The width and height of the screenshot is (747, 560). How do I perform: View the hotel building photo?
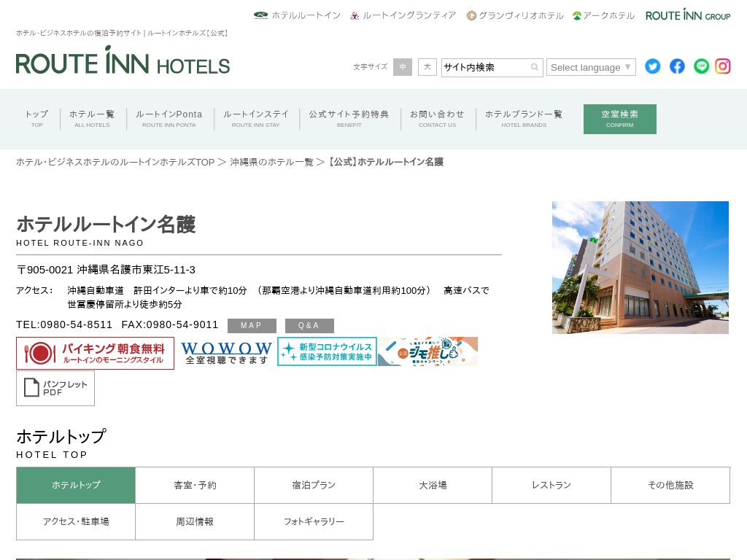[640, 267]
